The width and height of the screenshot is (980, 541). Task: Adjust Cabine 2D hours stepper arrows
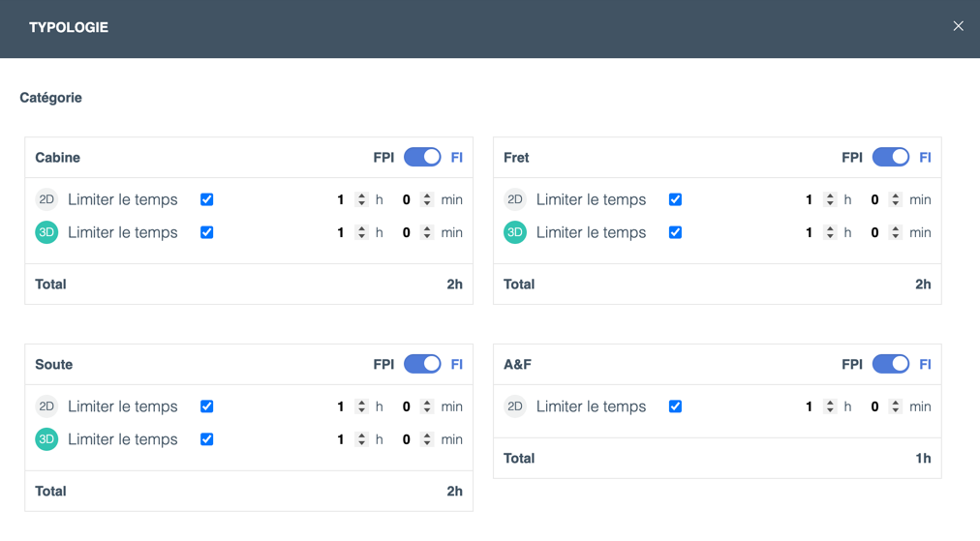[x=361, y=199]
